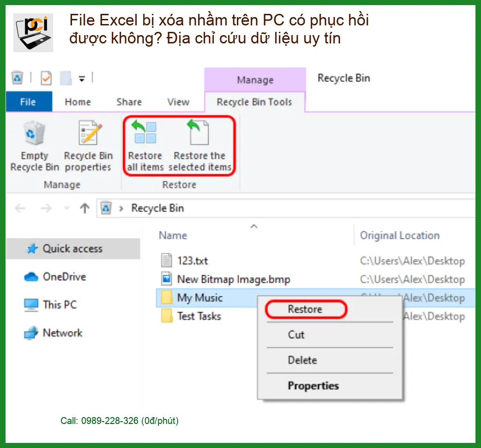This screenshot has height=448, width=481.
Task: Select the My Music folder name
Action: [x=200, y=297]
